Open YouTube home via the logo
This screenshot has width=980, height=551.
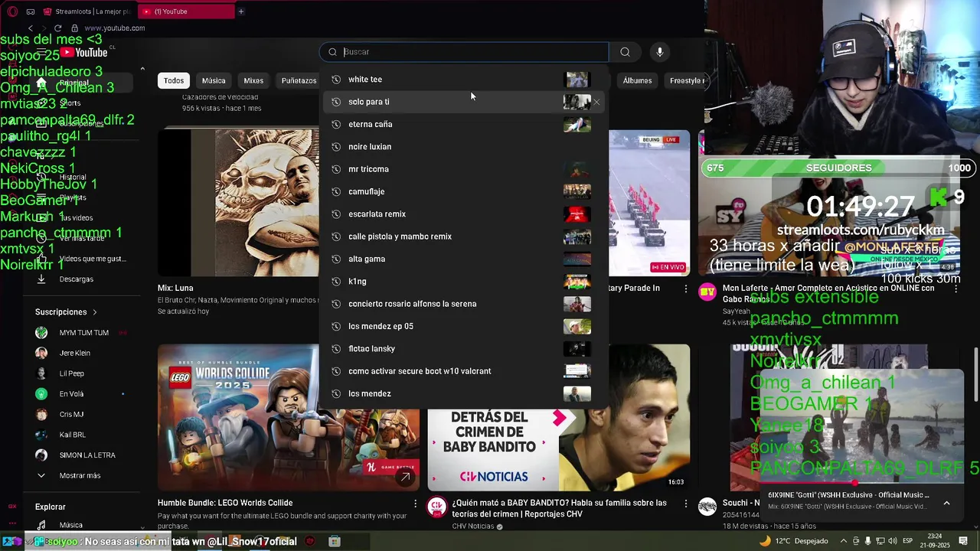(84, 52)
